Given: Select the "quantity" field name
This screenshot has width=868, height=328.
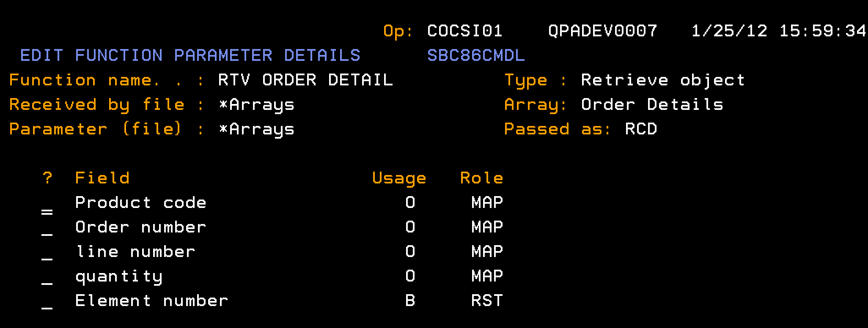Looking at the screenshot, I should (x=119, y=277).
